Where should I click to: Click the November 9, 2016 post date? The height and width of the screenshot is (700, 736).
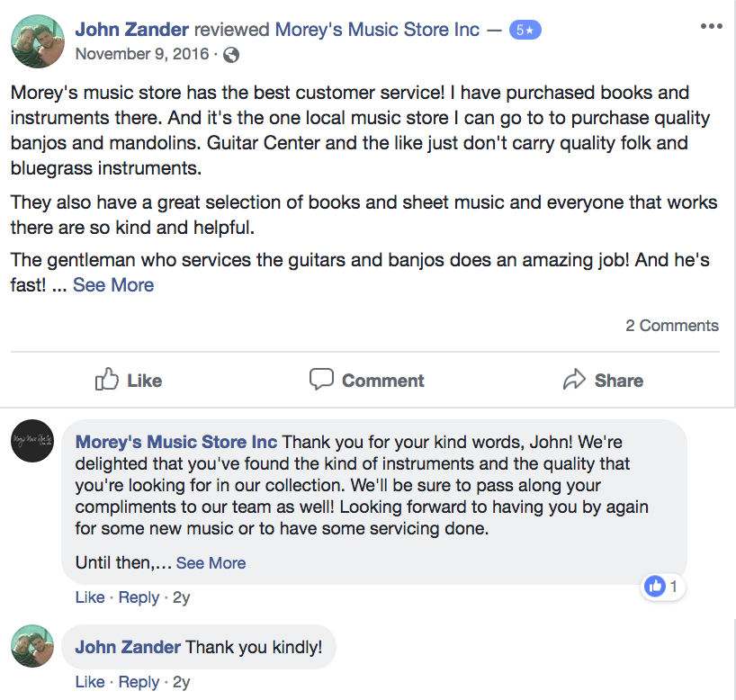coord(142,54)
